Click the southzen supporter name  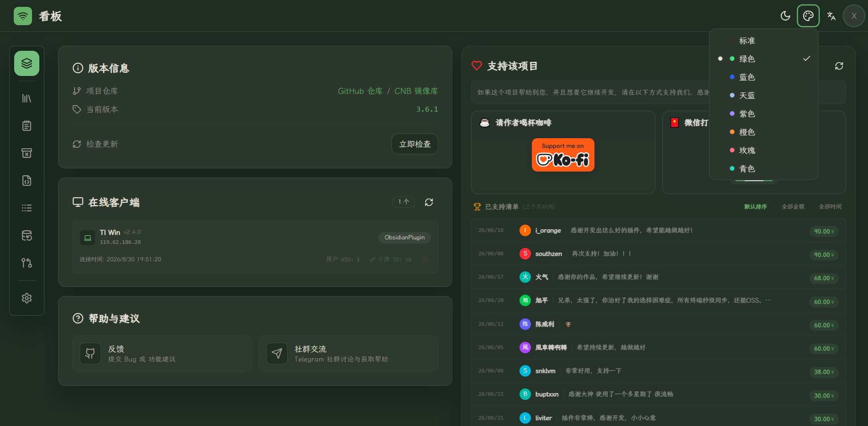tap(549, 254)
